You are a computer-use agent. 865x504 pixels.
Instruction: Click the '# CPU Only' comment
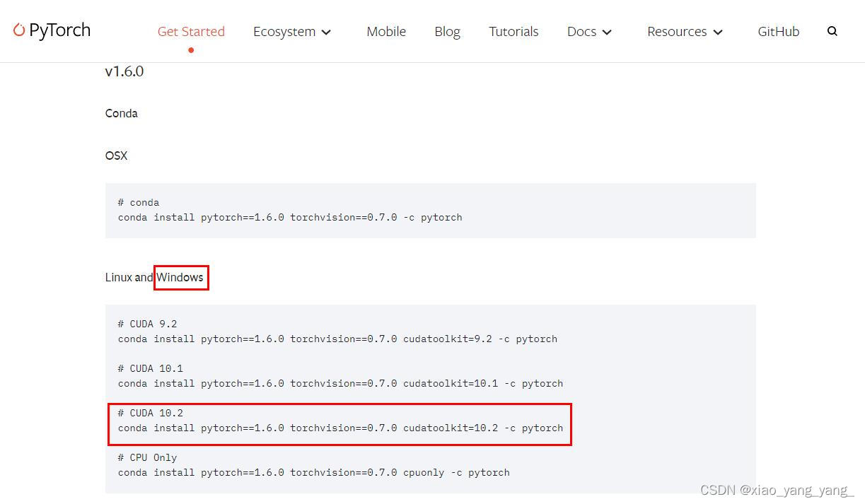[x=147, y=458]
